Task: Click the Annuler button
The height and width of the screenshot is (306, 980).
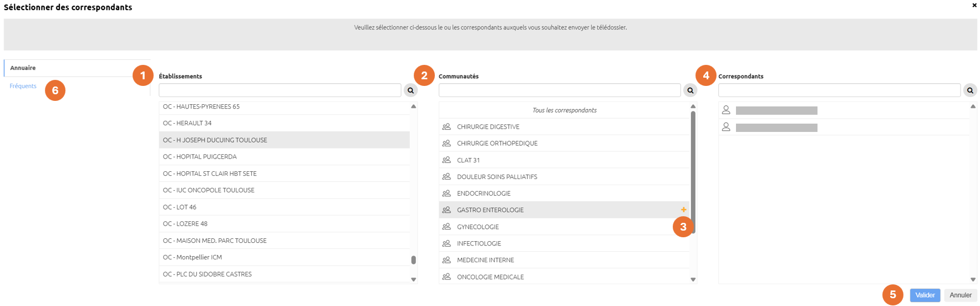Action: coord(960,295)
